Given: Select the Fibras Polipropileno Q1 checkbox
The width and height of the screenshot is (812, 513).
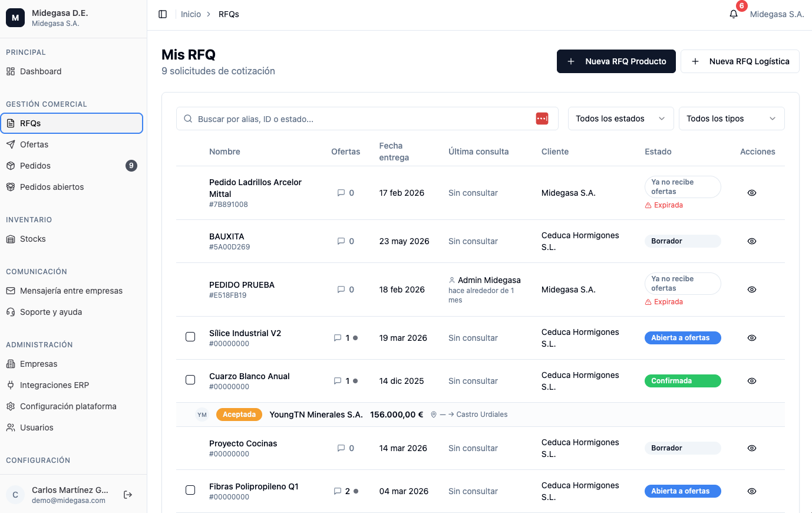Looking at the screenshot, I should pyautogui.click(x=190, y=490).
